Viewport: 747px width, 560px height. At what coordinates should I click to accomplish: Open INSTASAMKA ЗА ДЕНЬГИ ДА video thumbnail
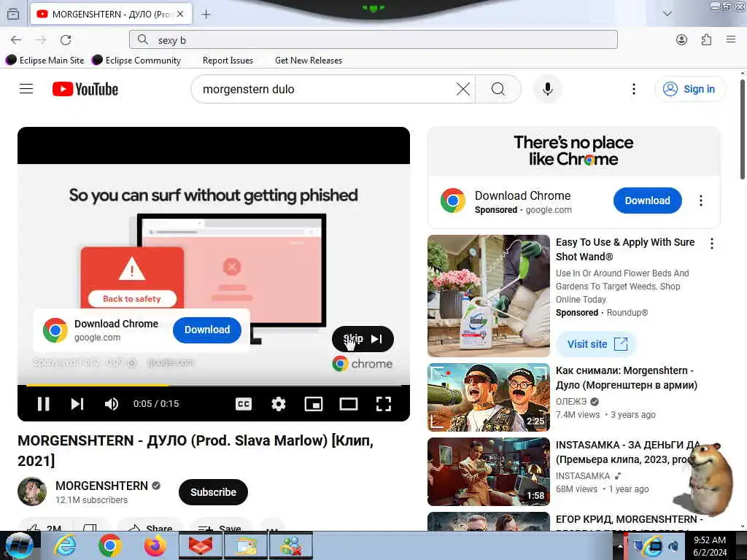[x=488, y=472]
